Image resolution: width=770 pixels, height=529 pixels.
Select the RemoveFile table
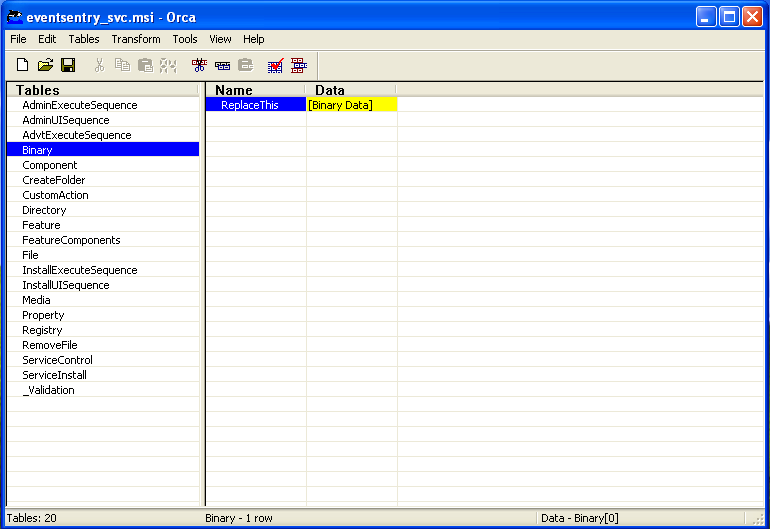103,345
